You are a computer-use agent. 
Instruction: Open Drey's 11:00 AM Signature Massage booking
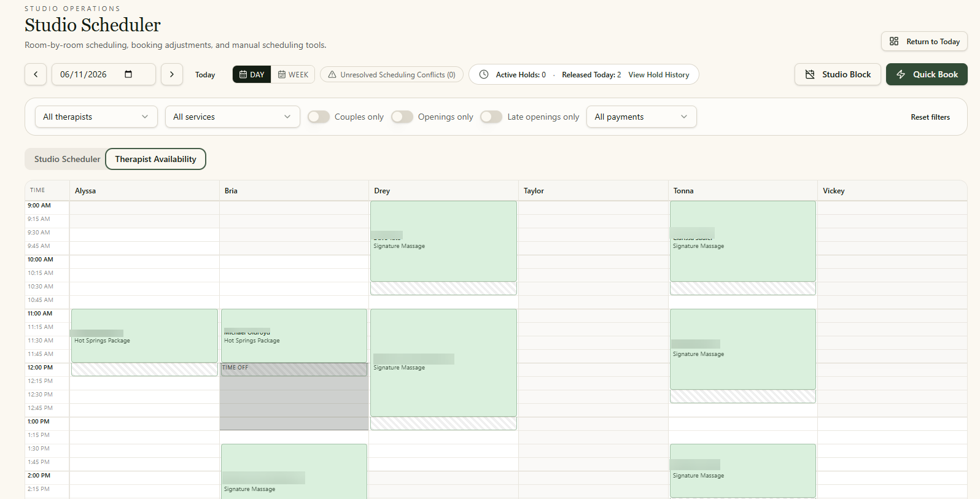pyautogui.click(x=443, y=363)
